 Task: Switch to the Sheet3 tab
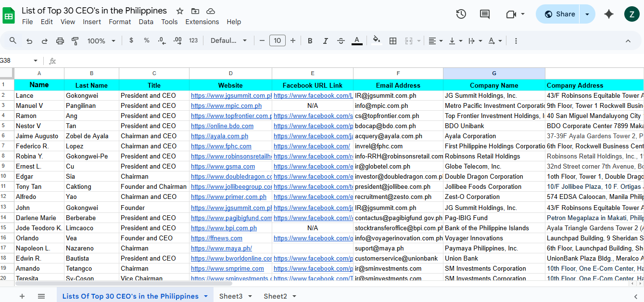tap(231, 296)
